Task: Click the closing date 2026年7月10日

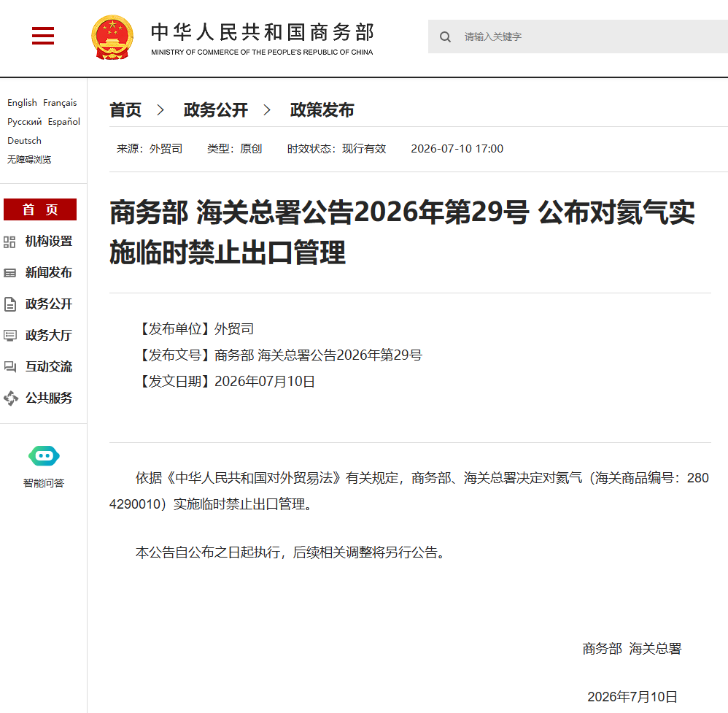Action: [632, 696]
